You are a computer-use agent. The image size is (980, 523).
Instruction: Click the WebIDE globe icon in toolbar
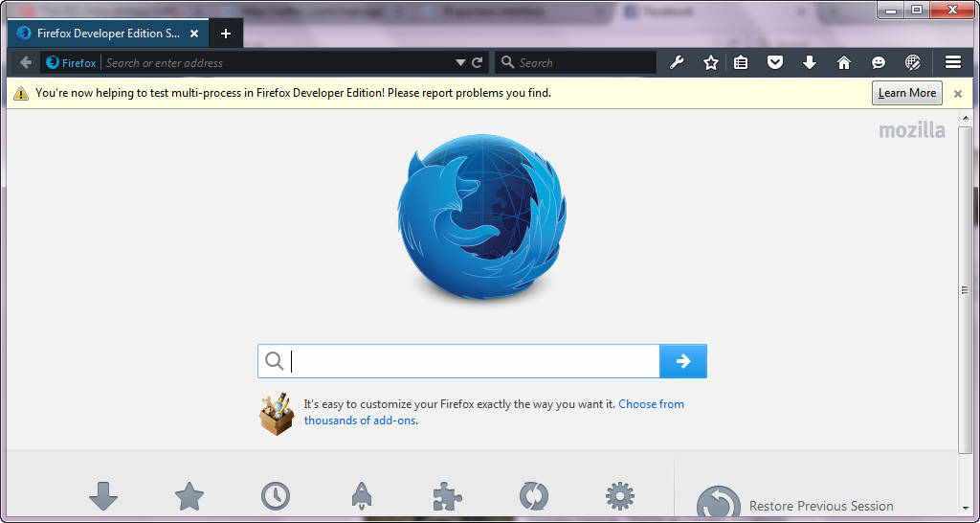tap(912, 62)
